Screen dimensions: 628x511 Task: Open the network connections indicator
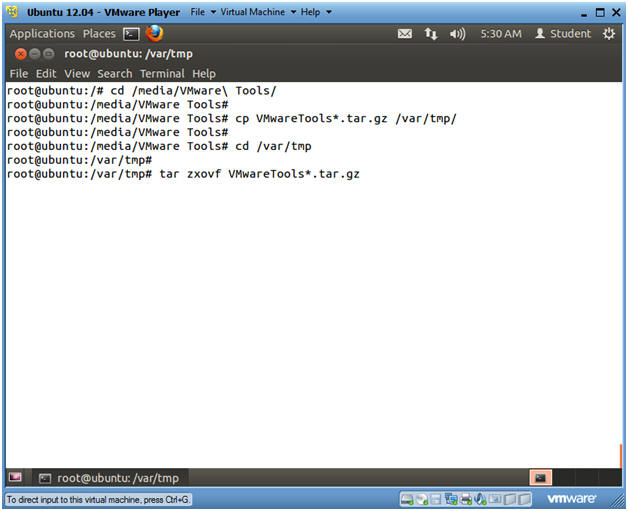click(431, 34)
